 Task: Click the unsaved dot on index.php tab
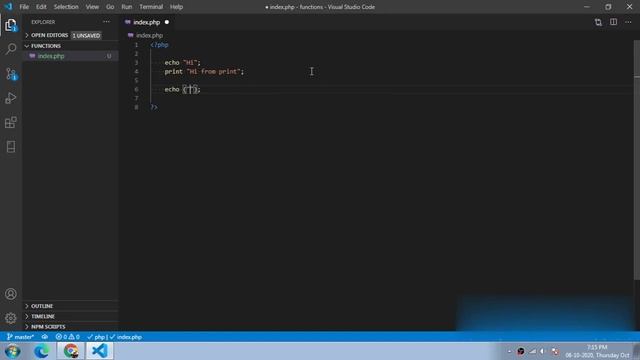click(x=167, y=22)
